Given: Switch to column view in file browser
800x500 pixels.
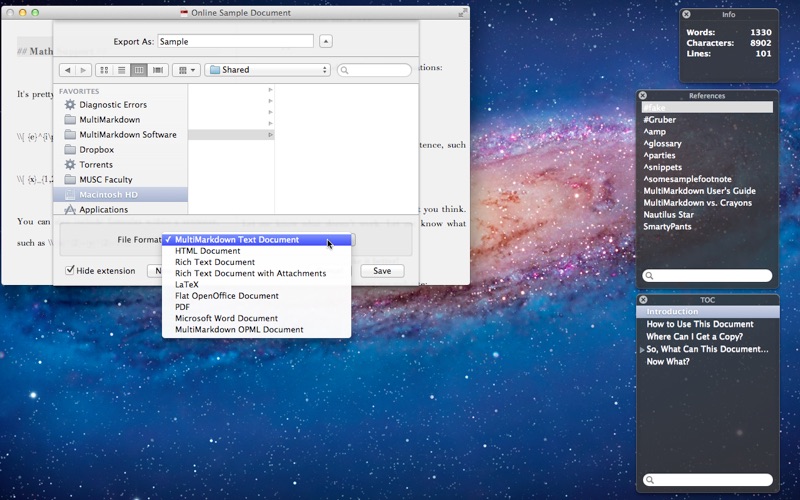Looking at the screenshot, I should pyautogui.click(x=139, y=70).
